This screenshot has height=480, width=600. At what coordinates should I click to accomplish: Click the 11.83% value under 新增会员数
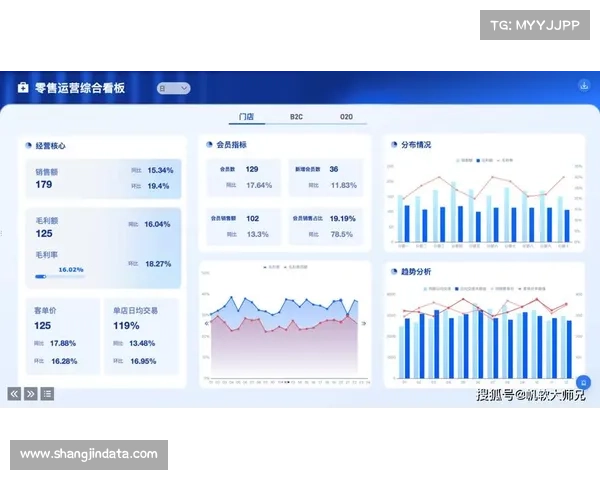coord(344,185)
